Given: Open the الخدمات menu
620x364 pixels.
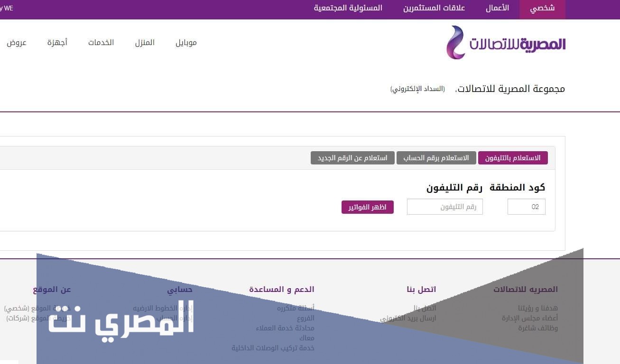Looking at the screenshot, I should (x=101, y=43).
